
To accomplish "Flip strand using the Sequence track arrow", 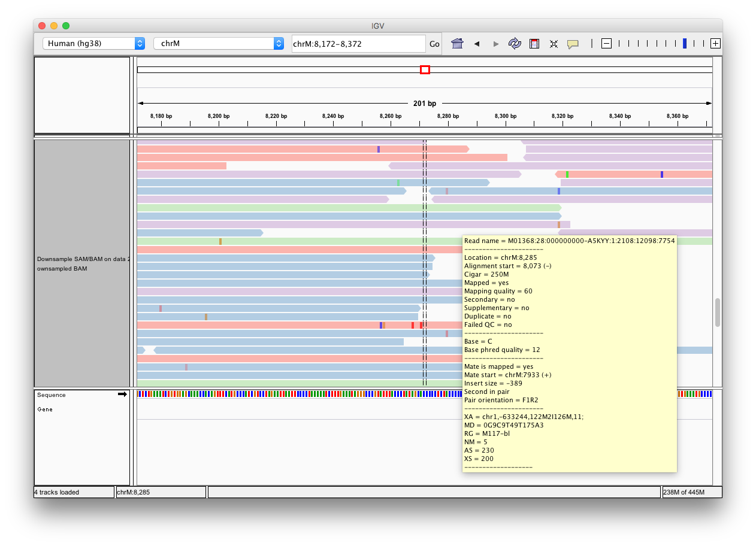I will [122, 394].
